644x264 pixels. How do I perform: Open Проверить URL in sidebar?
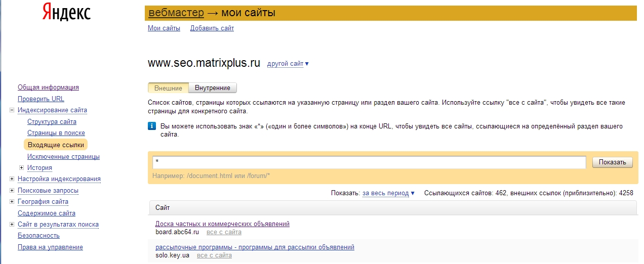pyautogui.click(x=41, y=99)
